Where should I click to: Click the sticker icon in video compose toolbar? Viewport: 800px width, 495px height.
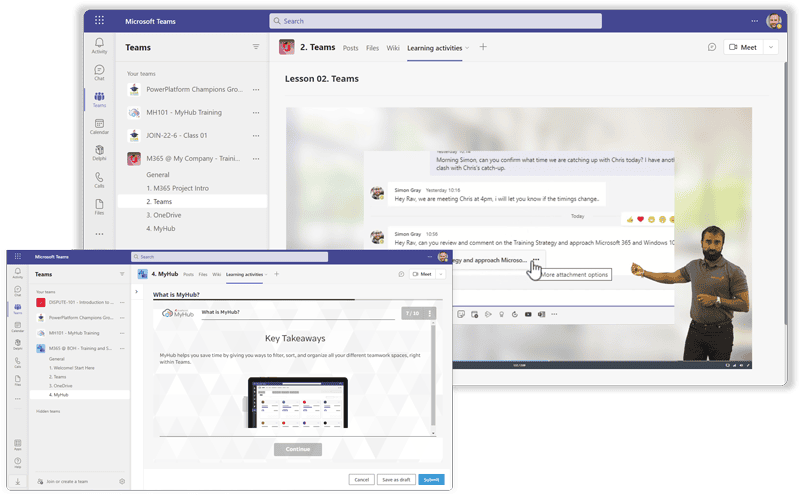pos(461,314)
